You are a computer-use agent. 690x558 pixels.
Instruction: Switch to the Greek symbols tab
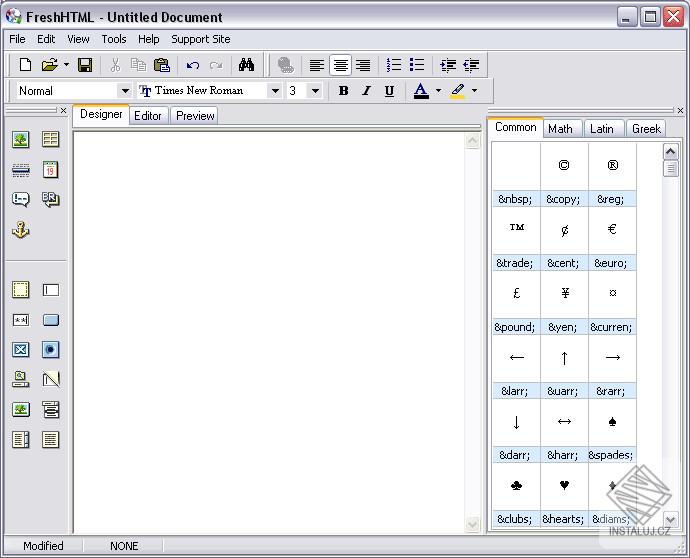tap(646, 129)
